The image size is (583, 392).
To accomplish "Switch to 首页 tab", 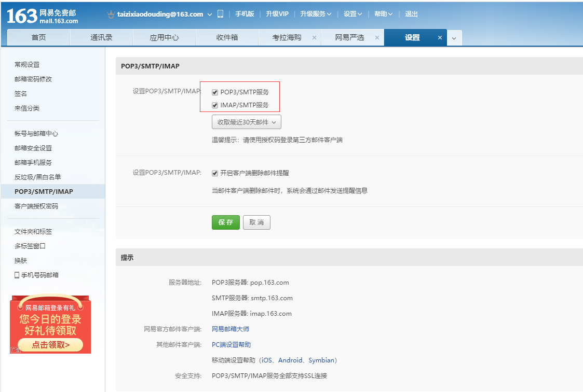I will click(x=38, y=37).
